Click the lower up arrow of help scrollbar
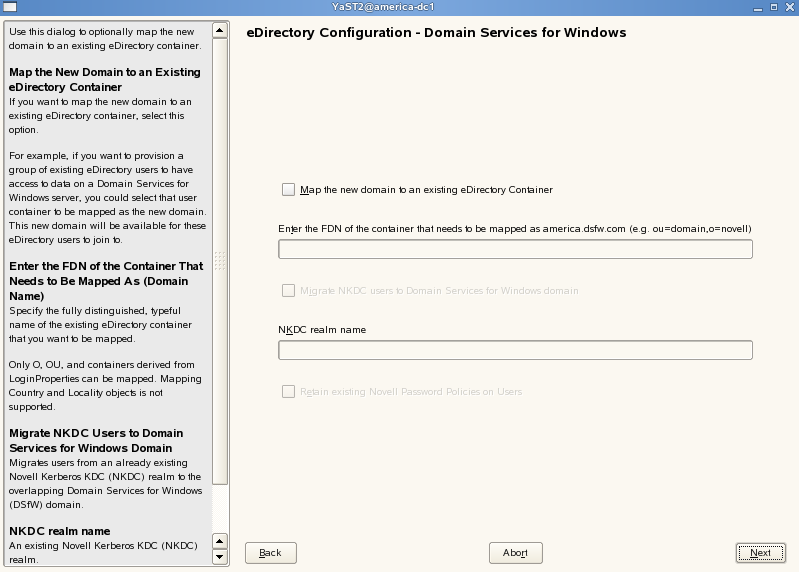The height and width of the screenshot is (573, 799). (220, 541)
